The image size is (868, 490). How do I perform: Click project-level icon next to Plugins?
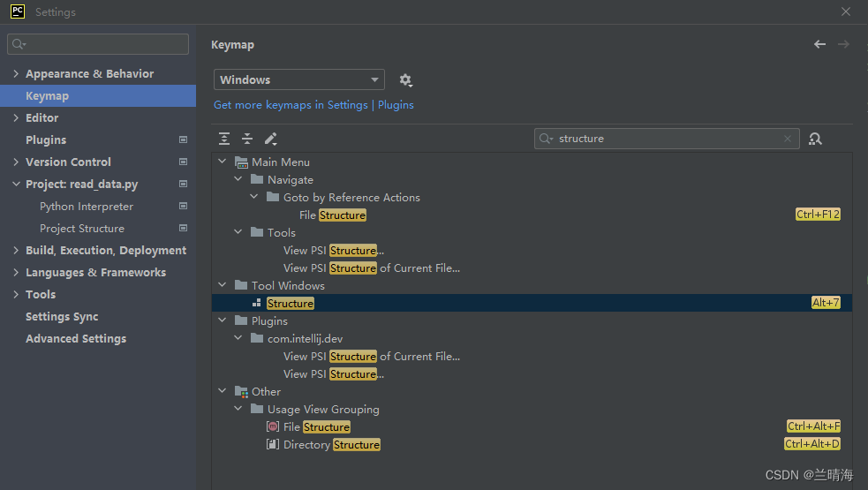[x=184, y=139]
